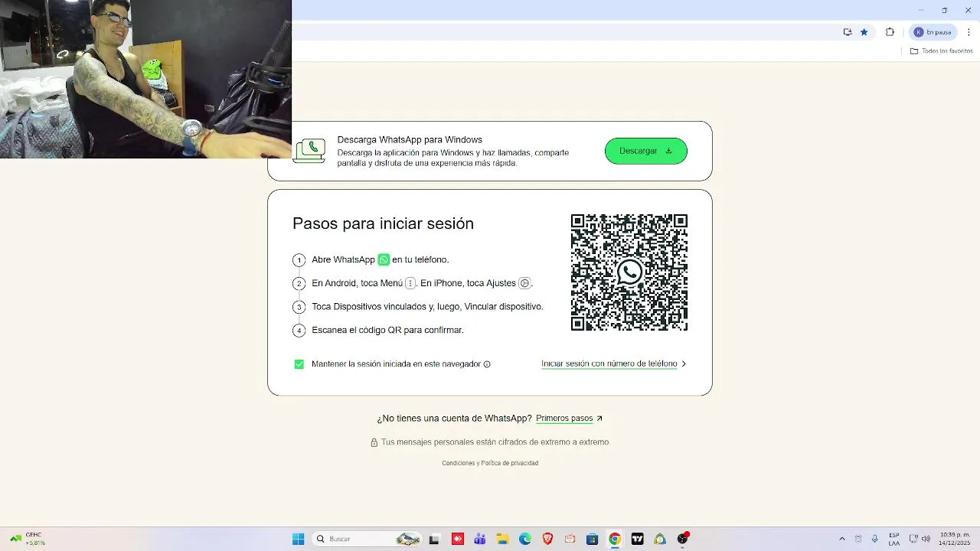Viewport: 980px width, 551px height.
Task: Open Chrome extensions puzzle icon
Action: point(890,32)
